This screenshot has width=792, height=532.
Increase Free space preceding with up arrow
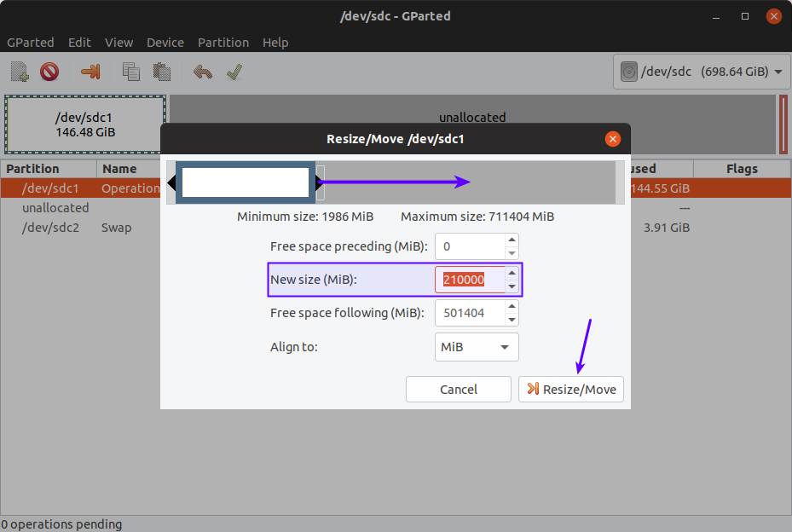click(512, 241)
